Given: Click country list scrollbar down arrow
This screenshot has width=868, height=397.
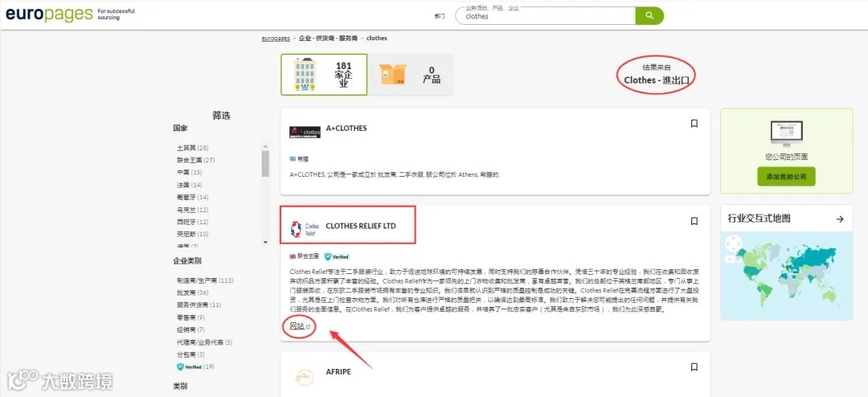Looking at the screenshot, I should 265,242.
